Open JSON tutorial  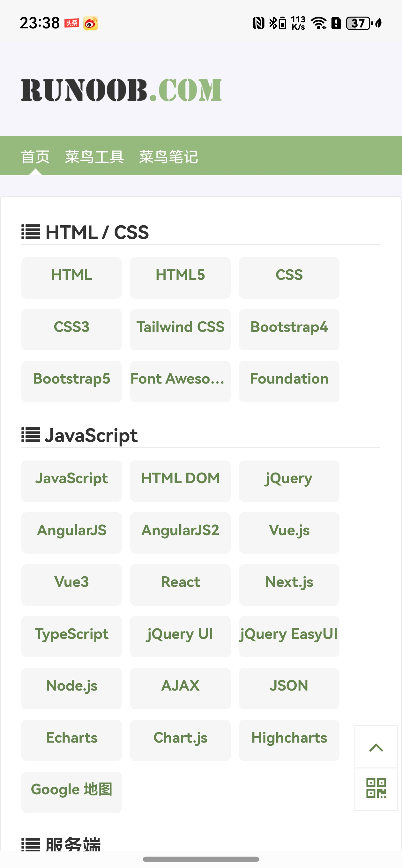pos(289,689)
